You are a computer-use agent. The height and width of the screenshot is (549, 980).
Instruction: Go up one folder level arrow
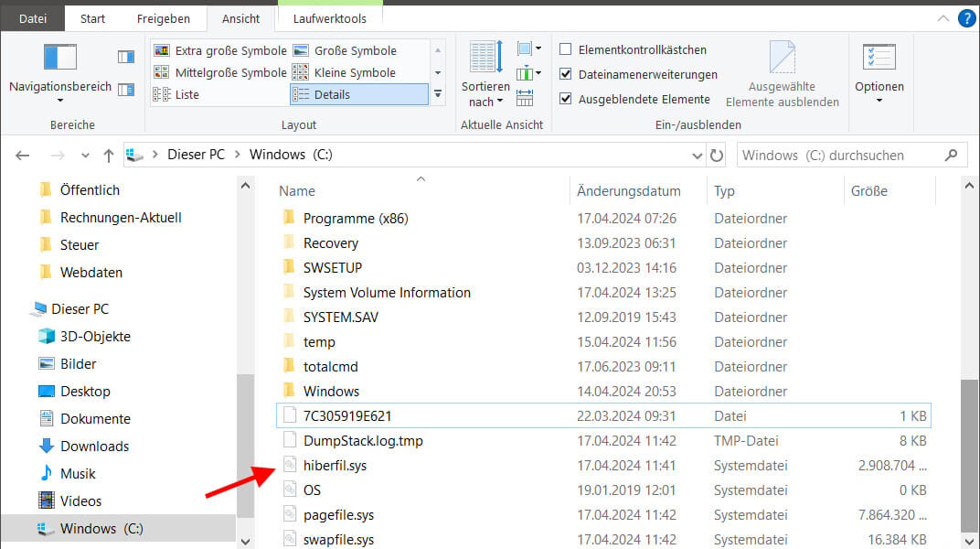coord(109,155)
